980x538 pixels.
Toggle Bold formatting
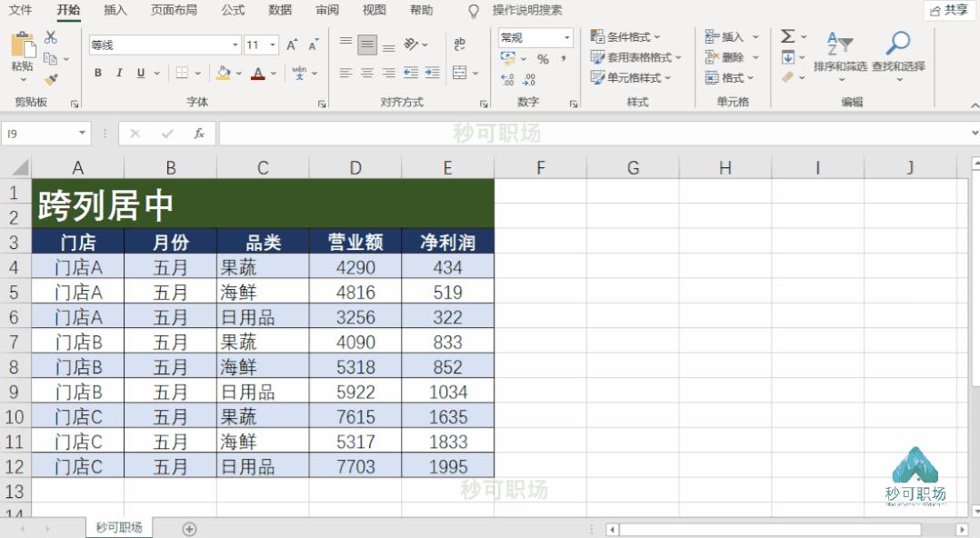[x=98, y=73]
